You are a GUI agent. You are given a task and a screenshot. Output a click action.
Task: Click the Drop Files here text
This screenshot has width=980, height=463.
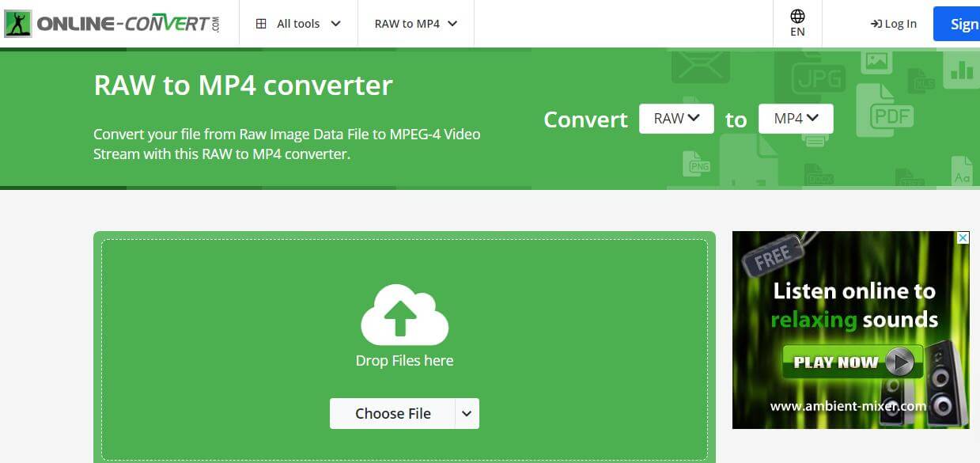tap(404, 361)
